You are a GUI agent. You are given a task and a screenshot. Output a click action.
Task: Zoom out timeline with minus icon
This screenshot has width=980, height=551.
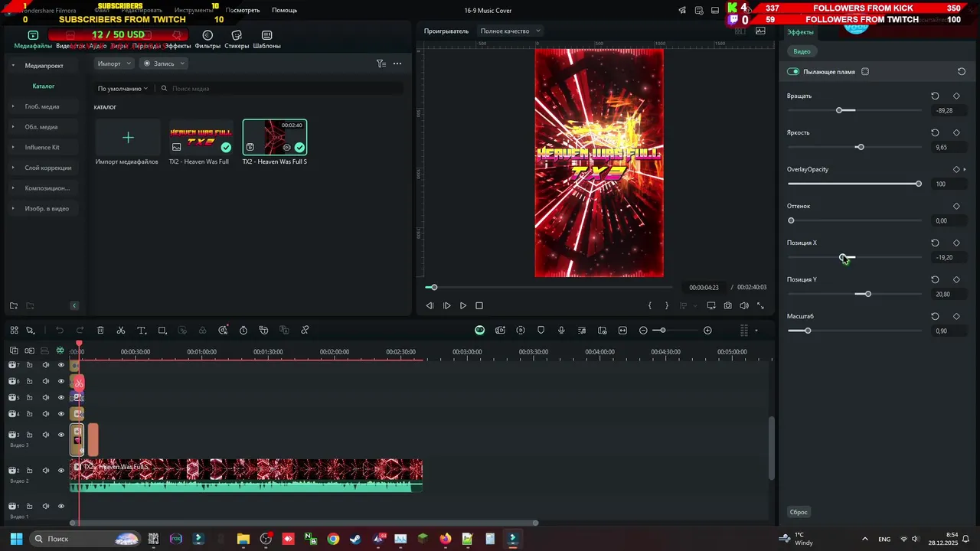(x=643, y=330)
